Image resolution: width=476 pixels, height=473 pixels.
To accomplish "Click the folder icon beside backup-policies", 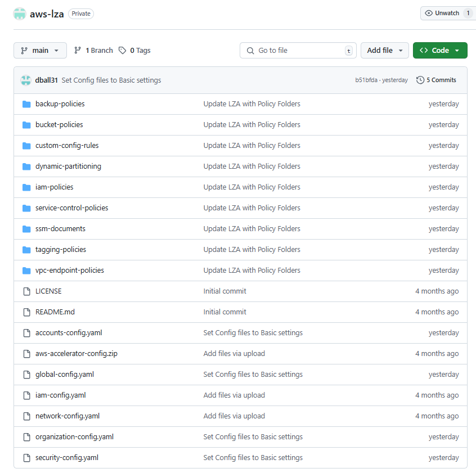I will click(x=26, y=104).
